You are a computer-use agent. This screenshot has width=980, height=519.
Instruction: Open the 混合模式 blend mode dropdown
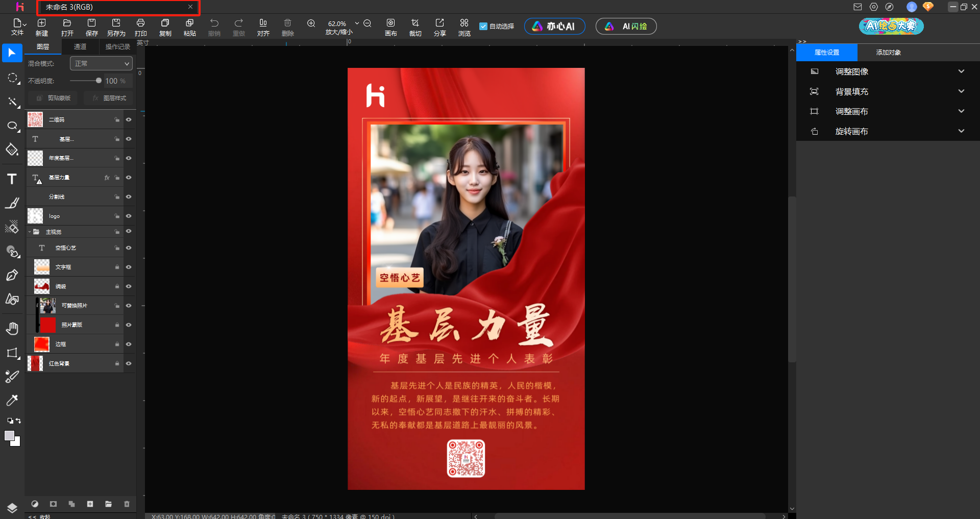101,63
